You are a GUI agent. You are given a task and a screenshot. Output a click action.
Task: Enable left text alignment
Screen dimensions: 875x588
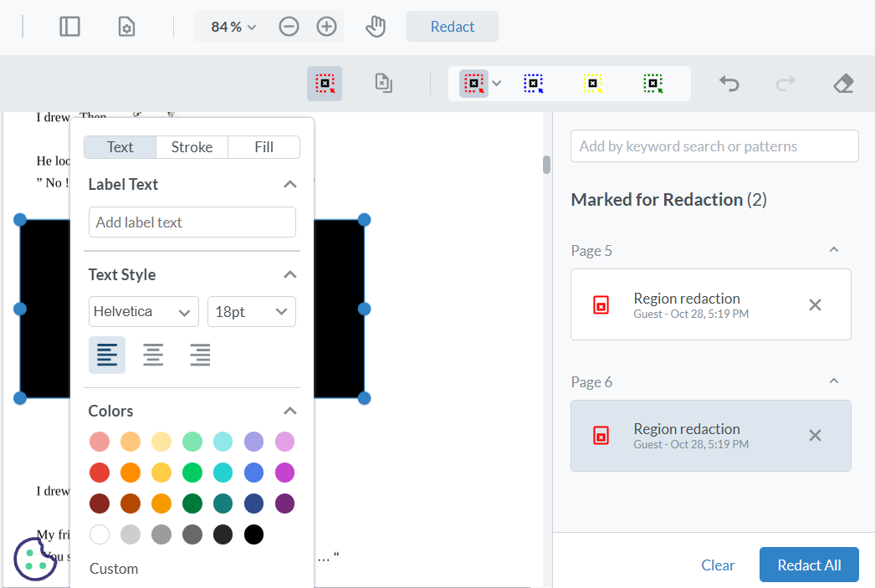pos(106,354)
